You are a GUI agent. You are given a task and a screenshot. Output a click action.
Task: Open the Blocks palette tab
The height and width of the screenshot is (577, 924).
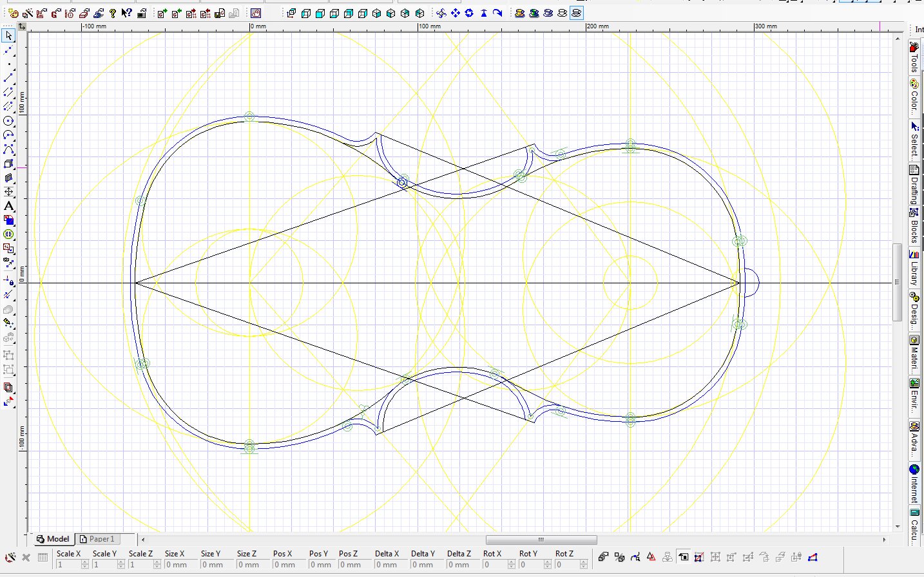[x=914, y=225]
